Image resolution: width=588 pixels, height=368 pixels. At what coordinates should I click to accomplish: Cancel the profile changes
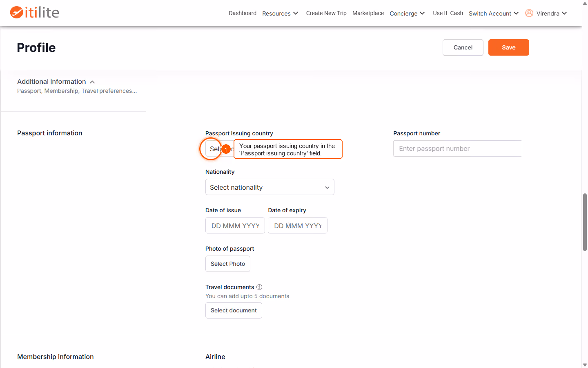point(463,47)
